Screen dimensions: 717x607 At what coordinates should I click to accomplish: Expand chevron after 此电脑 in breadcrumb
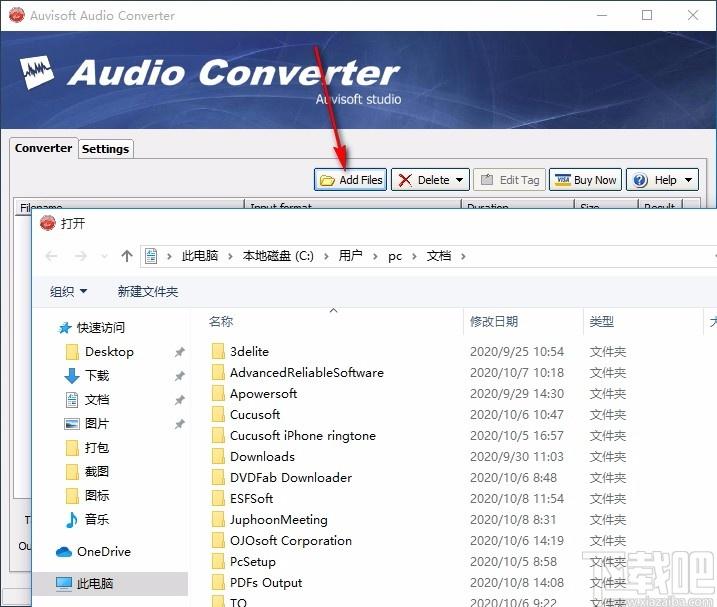pos(230,256)
